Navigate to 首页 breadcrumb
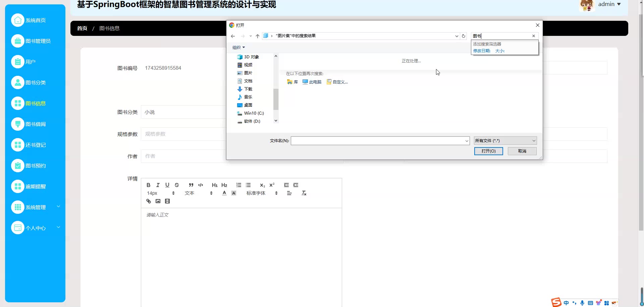The image size is (644, 307). [82, 28]
